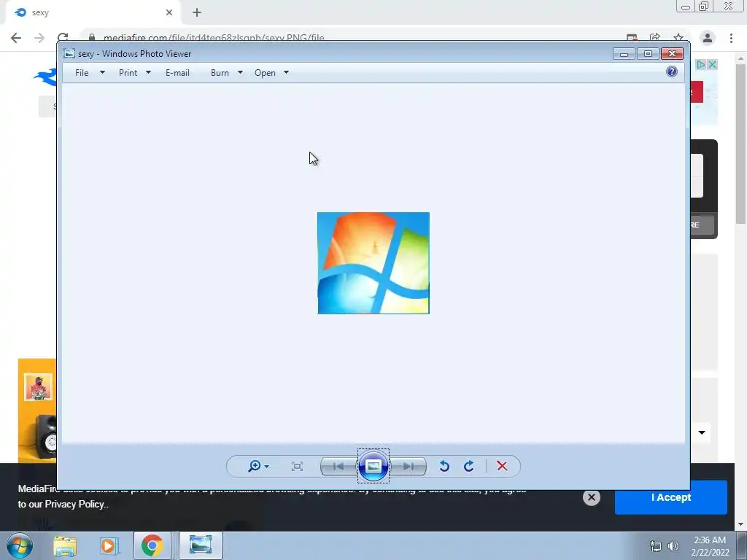Click I Accept on the cookie banner
747x560 pixels.
click(x=671, y=497)
